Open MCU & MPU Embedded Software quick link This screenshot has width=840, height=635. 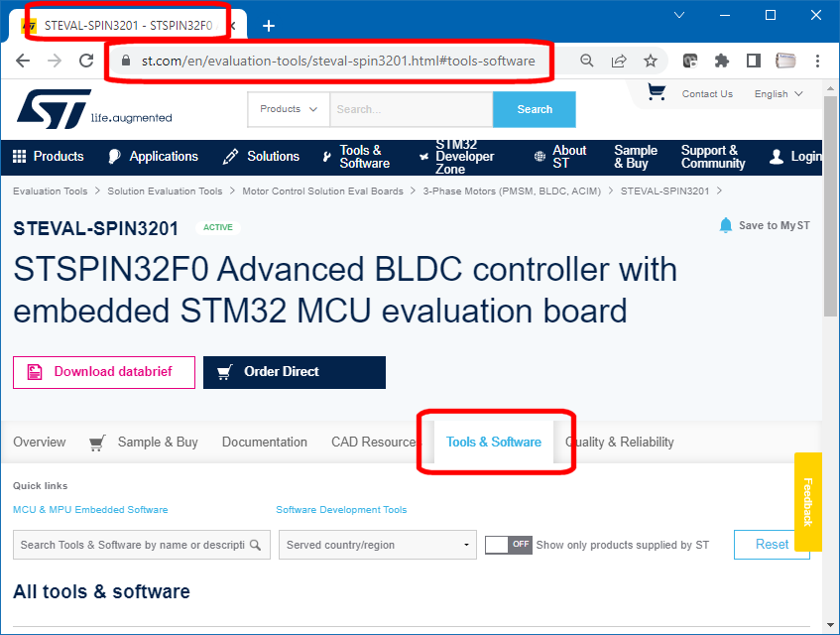[x=90, y=510]
